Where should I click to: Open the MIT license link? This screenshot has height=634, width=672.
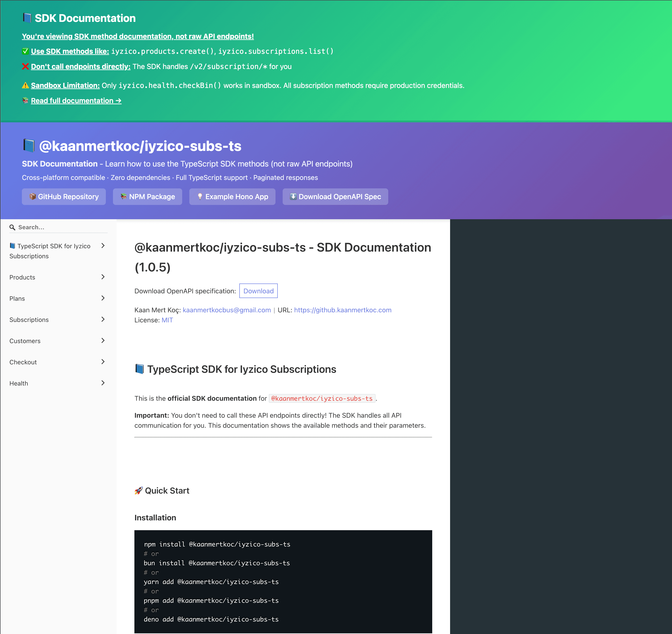click(x=167, y=320)
